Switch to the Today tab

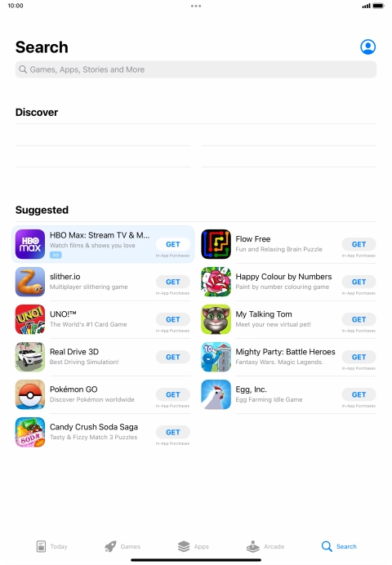(x=52, y=546)
